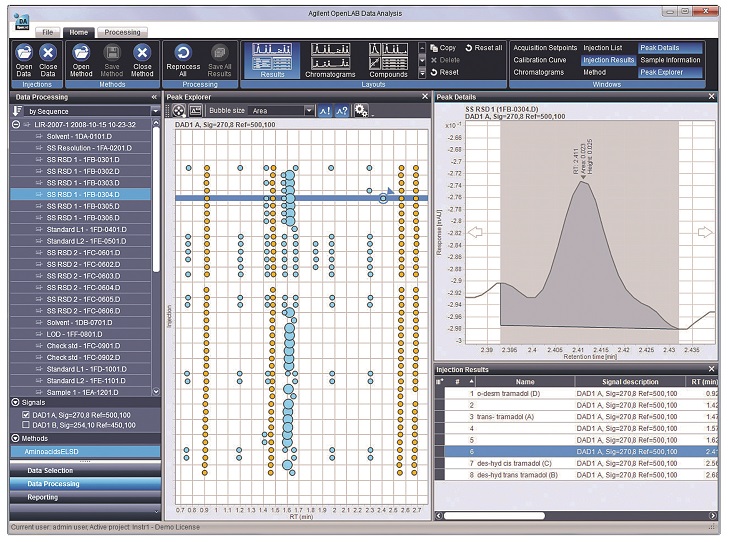Viewport: 730px width, 542px height.
Task: Go to previous peak with left arrow
Action: 475,232
